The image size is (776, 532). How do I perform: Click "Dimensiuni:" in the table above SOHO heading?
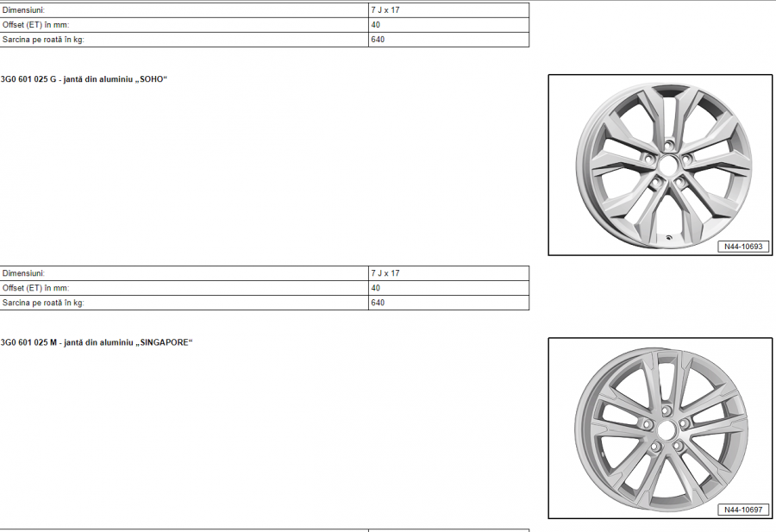click(23, 9)
